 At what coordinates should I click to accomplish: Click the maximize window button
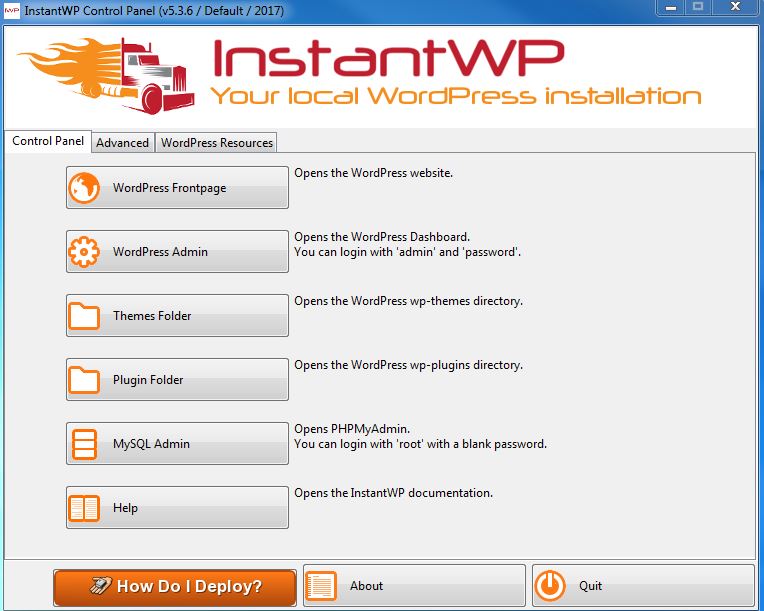point(698,7)
